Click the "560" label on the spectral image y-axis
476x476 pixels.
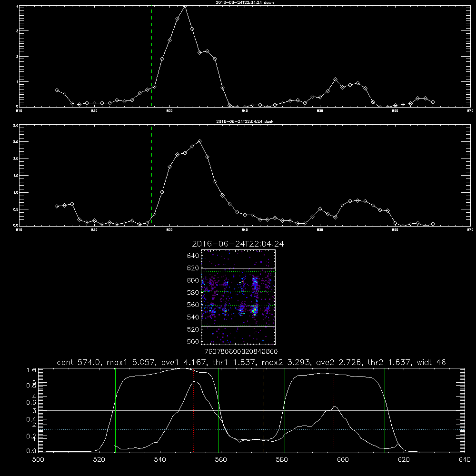tap(193, 305)
